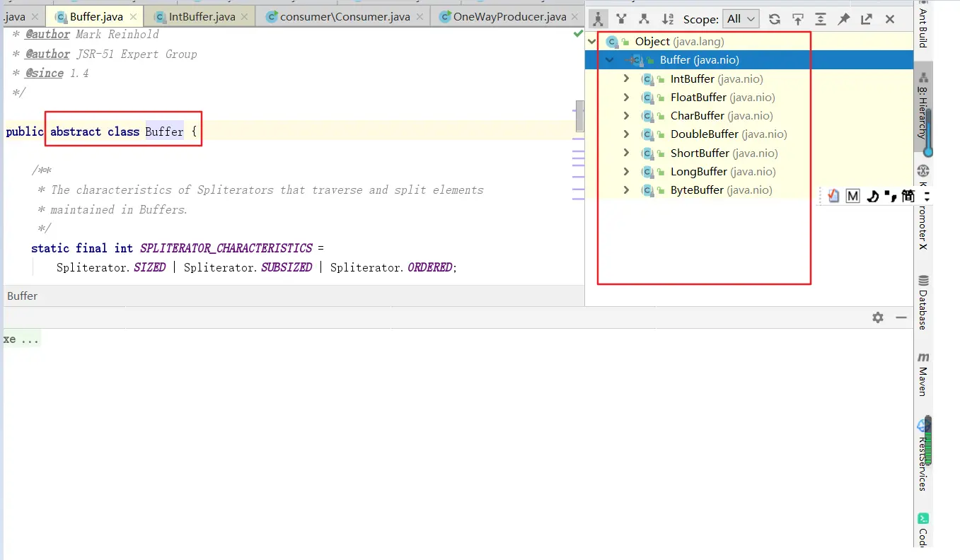Toggle IME simplified Chinese 简 icon
The image size is (960, 560).
tap(908, 196)
